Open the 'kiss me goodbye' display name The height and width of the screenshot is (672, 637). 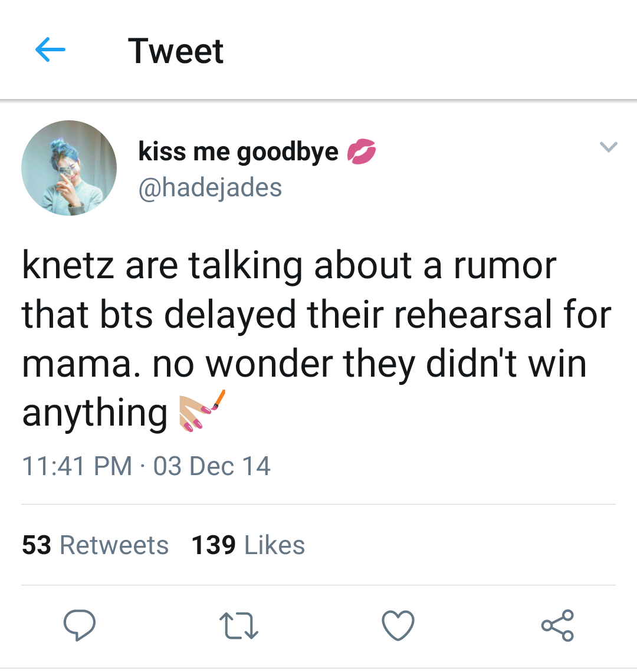pos(238,151)
